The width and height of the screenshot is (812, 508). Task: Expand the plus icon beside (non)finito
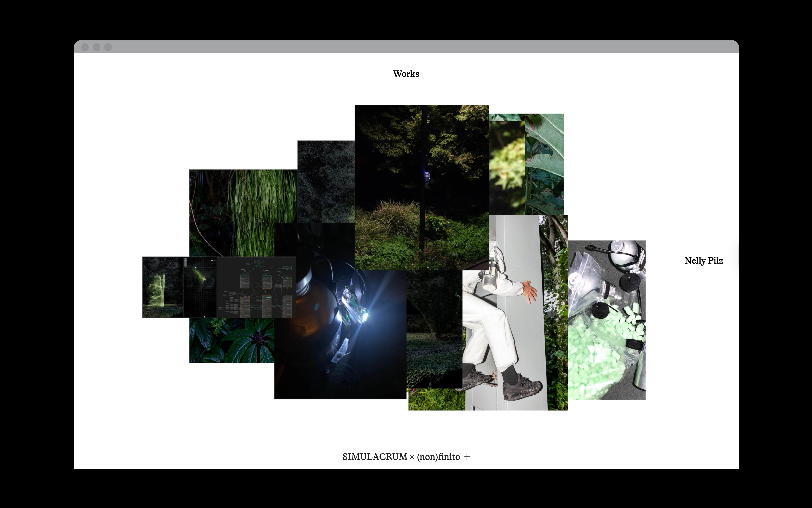(x=467, y=457)
